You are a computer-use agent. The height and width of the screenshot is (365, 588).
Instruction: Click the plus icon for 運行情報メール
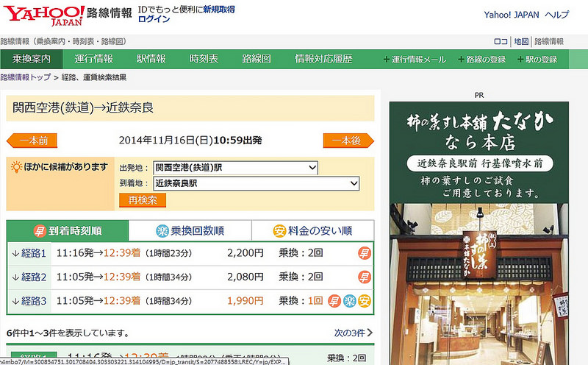point(387,60)
